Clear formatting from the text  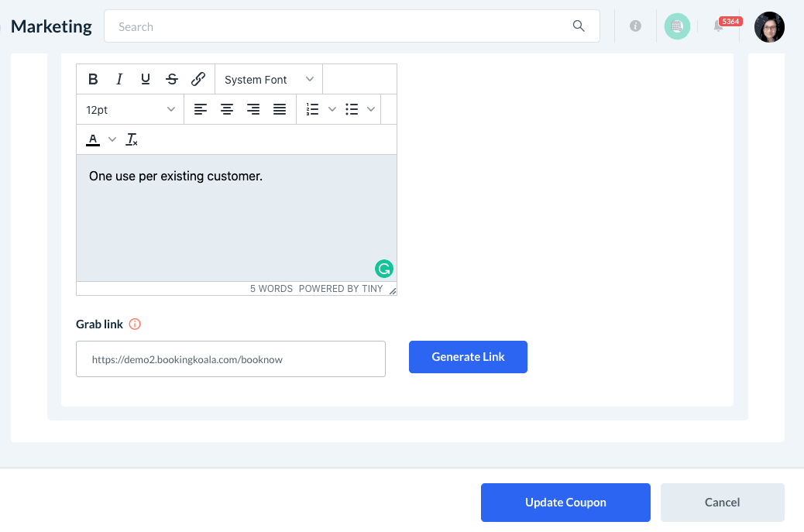pos(132,139)
